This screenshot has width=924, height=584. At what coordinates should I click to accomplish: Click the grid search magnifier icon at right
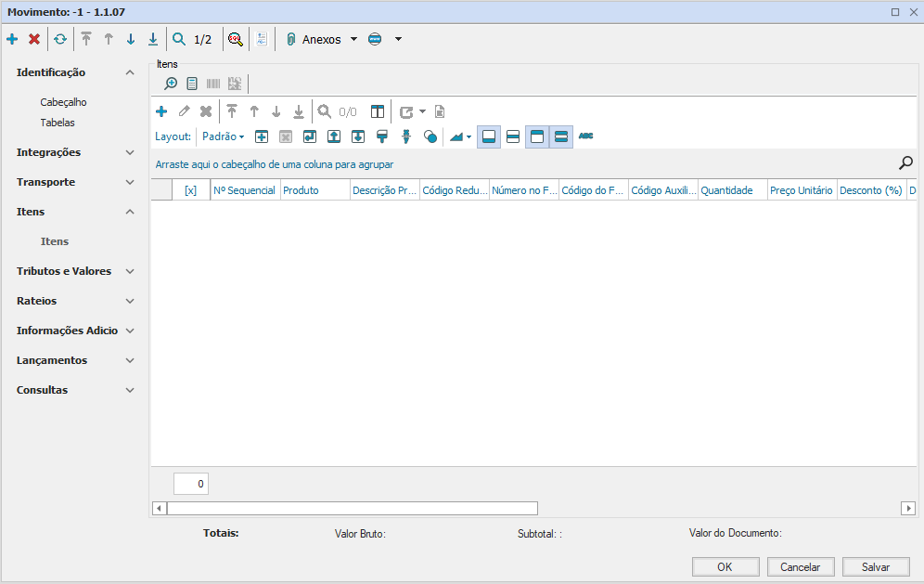click(905, 163)
